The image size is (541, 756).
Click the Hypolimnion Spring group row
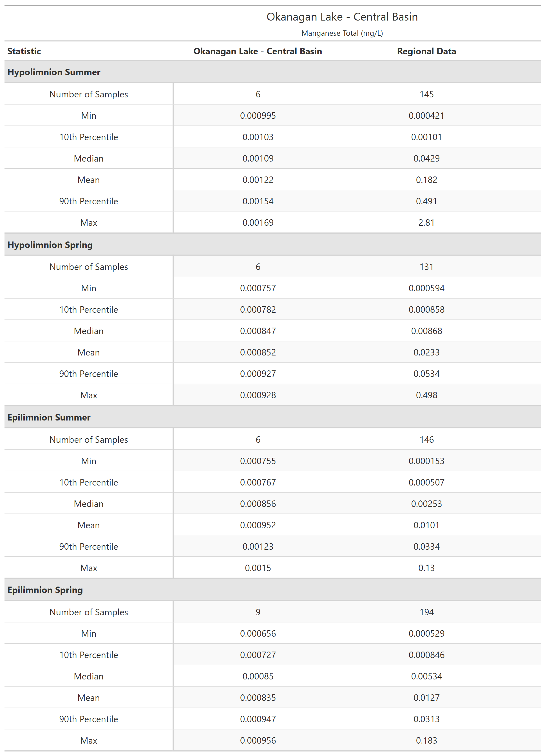(50, 245)
